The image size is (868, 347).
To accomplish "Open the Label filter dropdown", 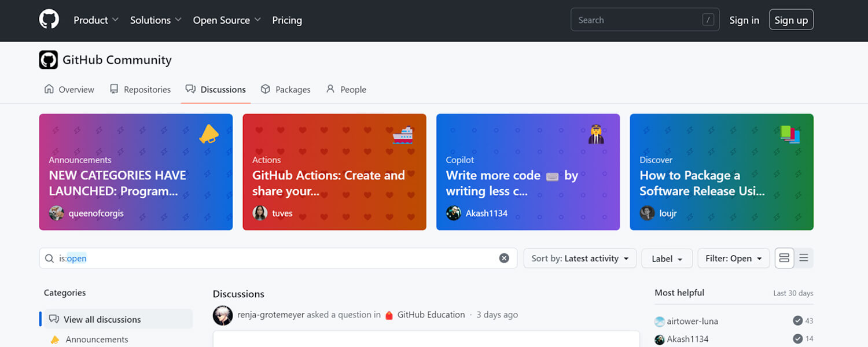I will coord(667,259).
